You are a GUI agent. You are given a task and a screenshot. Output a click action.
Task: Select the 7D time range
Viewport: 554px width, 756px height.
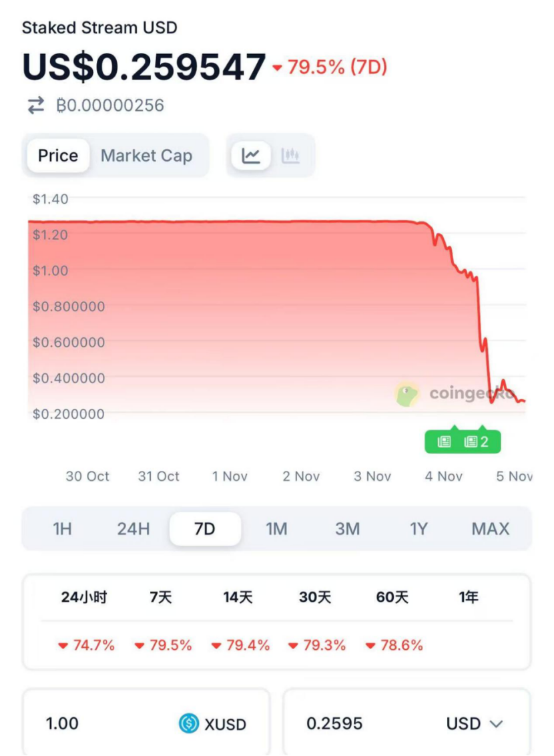(x=205, y=529)
